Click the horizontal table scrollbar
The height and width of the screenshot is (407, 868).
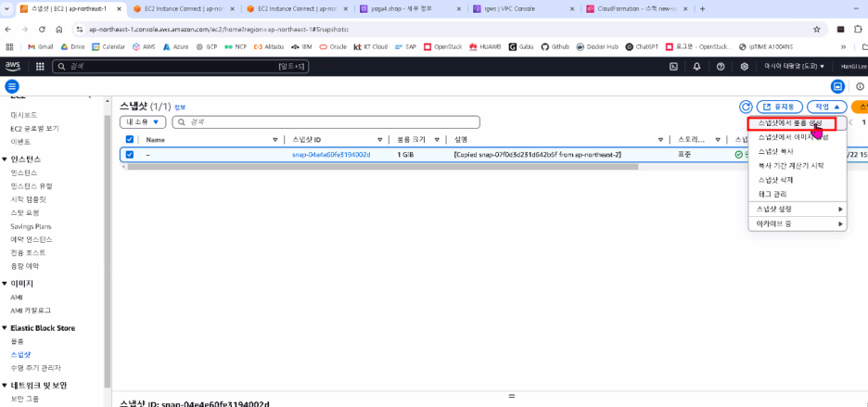pyautogui.click(x=382, y=166)
